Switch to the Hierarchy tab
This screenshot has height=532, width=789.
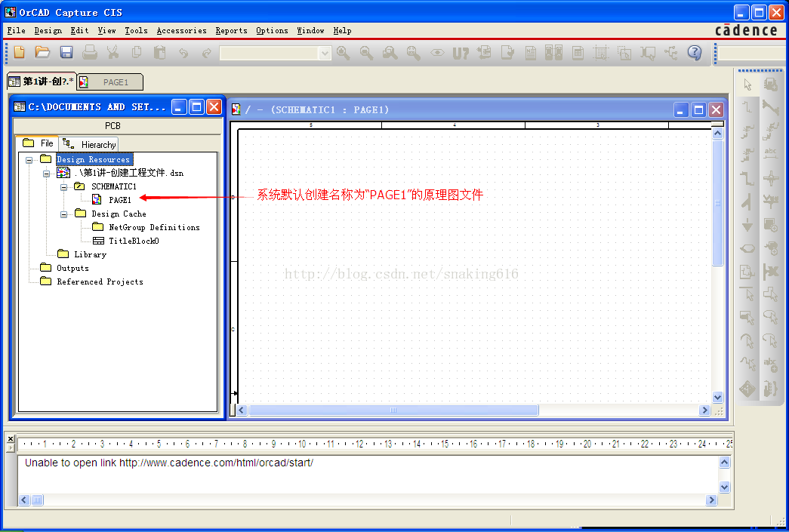89,144
